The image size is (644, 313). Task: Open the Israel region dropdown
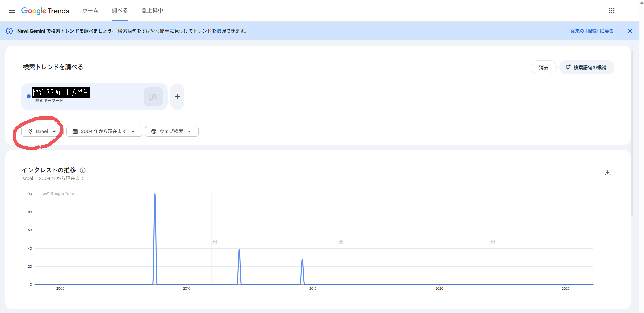(x=43, y=131)
